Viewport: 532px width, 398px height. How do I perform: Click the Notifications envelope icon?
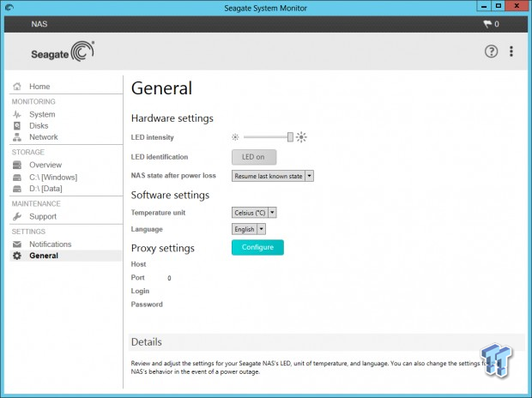[x=17, y=244]
